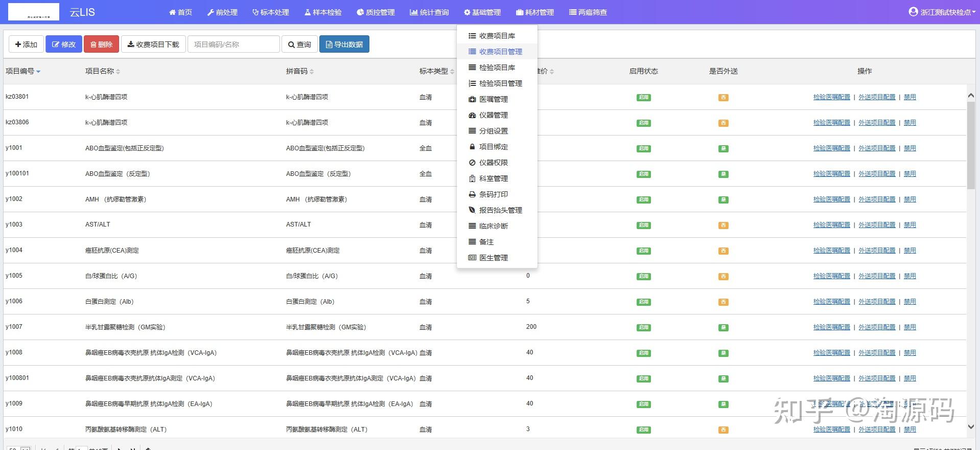980x450 pixels.
Task: Focus the 项目编码/名称 search field
Action: coord(234,44)
